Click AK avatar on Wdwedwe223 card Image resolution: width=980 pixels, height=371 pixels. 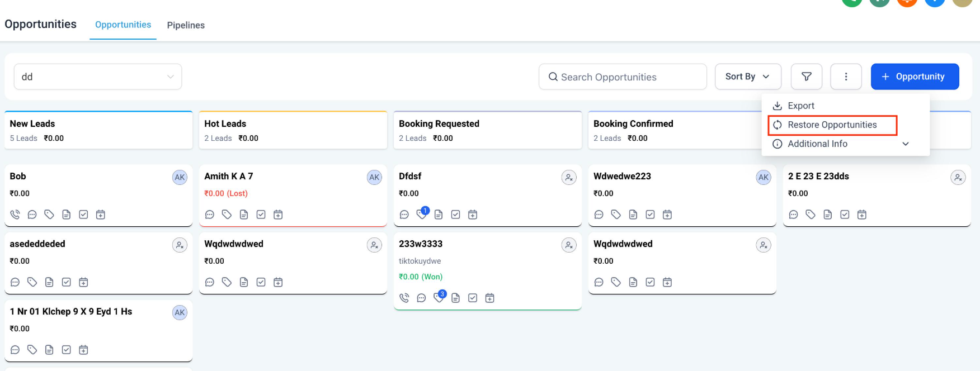764,177
